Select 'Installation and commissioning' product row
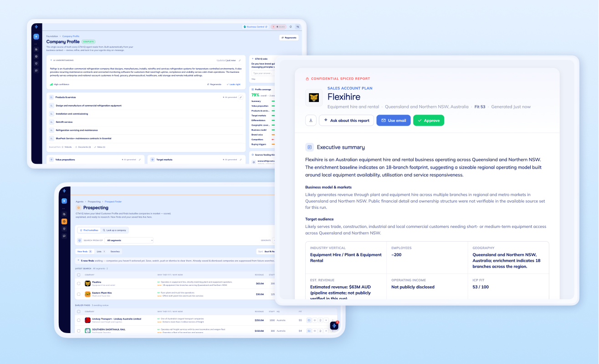 146,114
